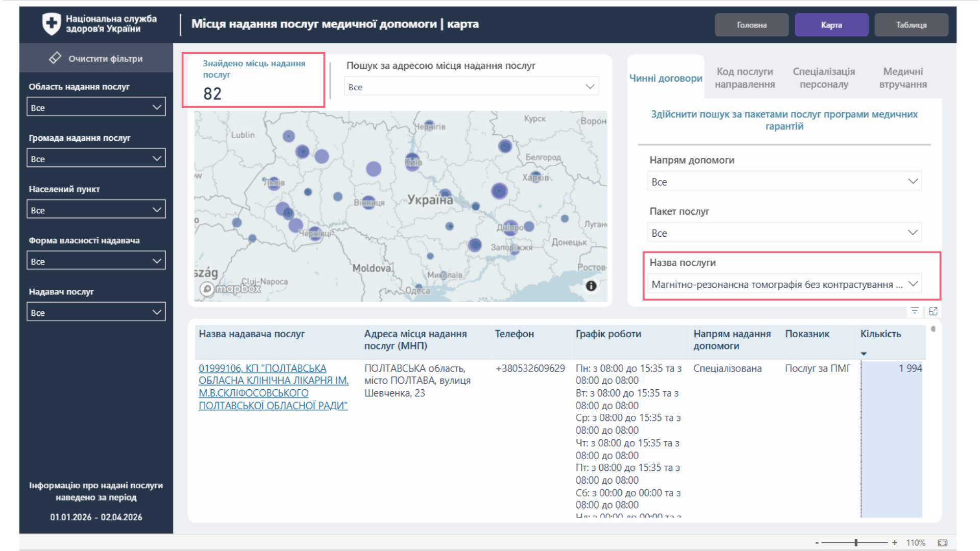This screenshot has width=980, height=551.
Task: Expand Пакет послуг dropdown
Action: click(x=785, y=233)
